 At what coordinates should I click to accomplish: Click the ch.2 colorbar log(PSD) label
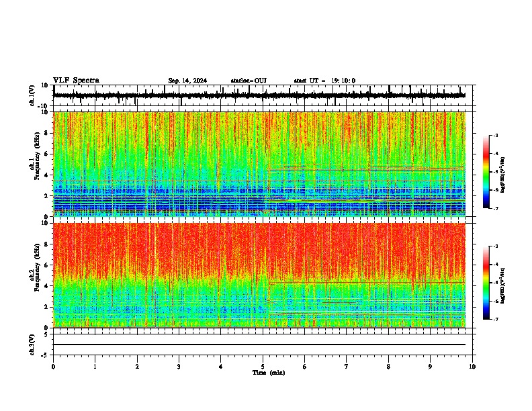tap(503, 285)
